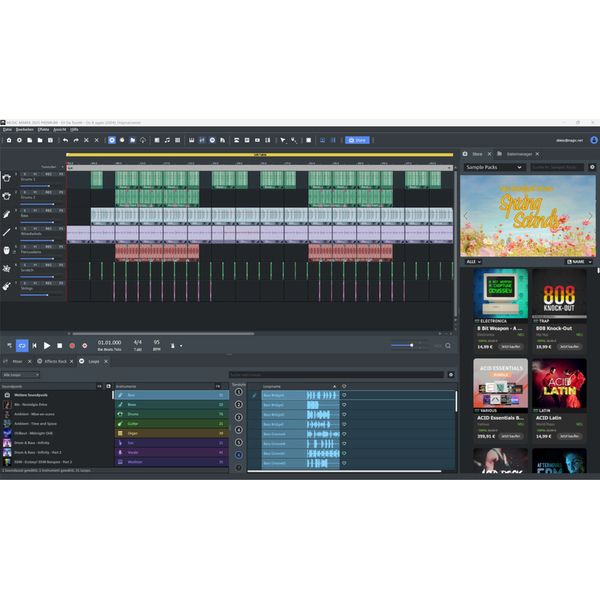Click the loop search input field
The height and width of the screenshot is (600, 600).
[x=336, y=375]
